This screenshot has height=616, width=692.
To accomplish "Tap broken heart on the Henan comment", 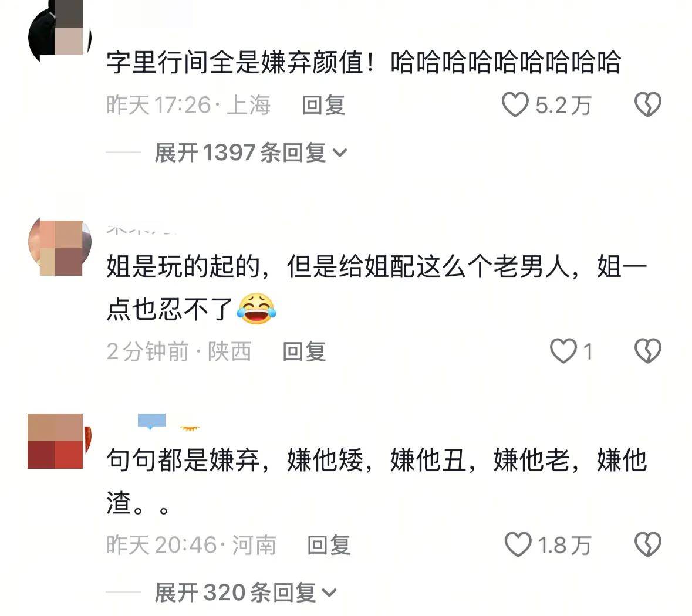I will pyautogui.click(x=647, y=544).
